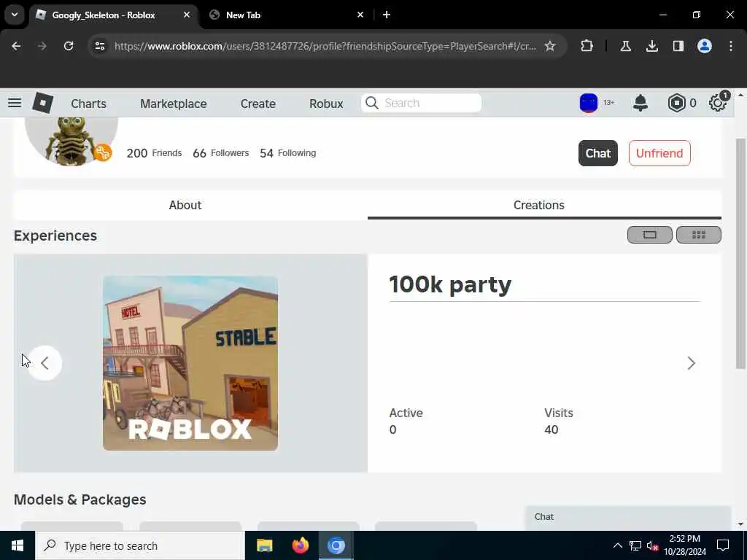The image size is (747, 560).
Task: Open the browser extensions icon
Action: pyautogui.click(x=587, y=46)
